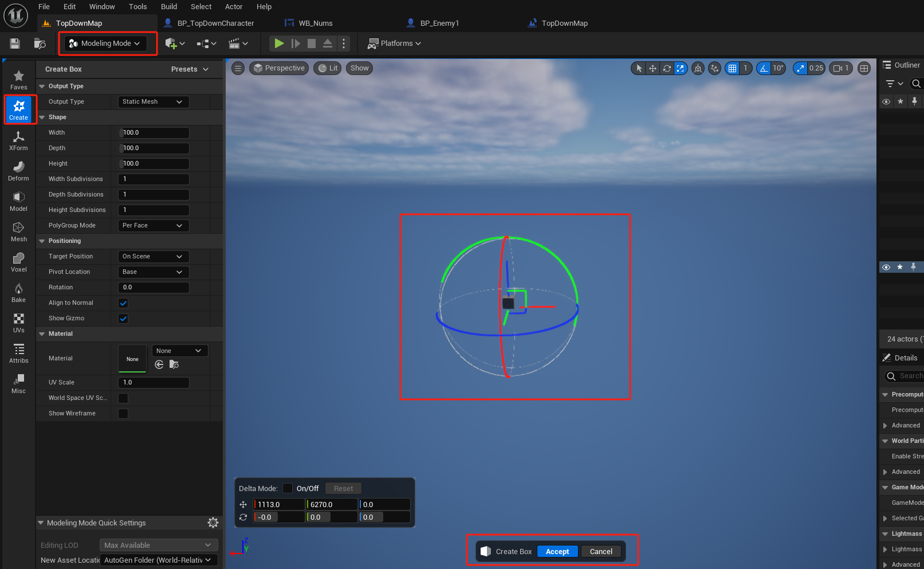
Task: Open the Build menu
Action: pos(169,7)
